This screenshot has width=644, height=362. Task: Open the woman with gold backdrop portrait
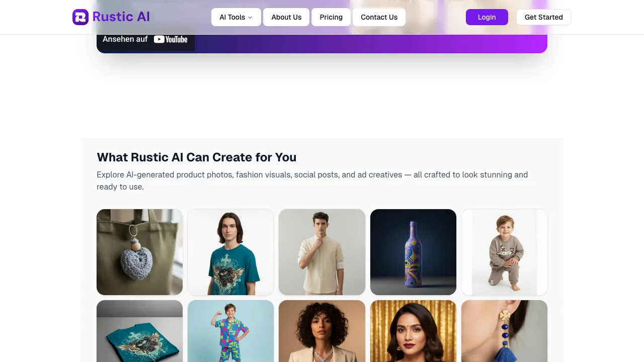[x=413, y=331]
